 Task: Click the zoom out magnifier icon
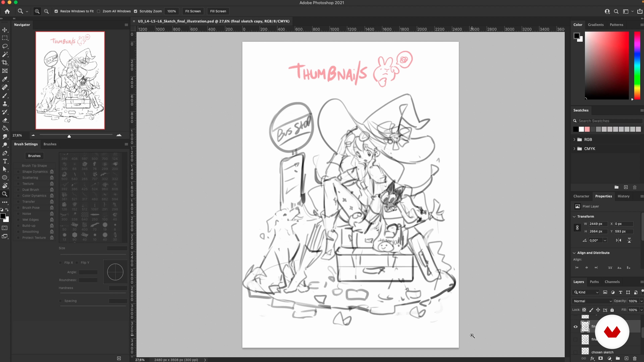[46, 11]
